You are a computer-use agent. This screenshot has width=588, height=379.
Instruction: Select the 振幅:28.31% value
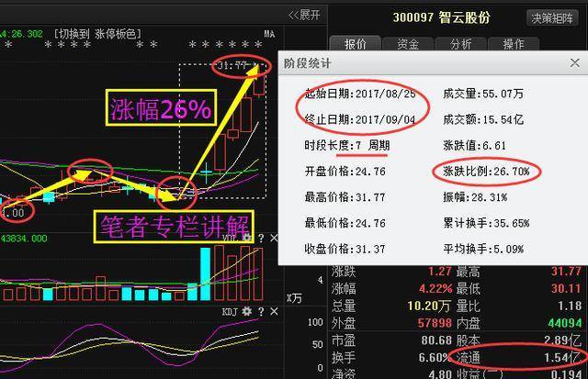(475, 197)
